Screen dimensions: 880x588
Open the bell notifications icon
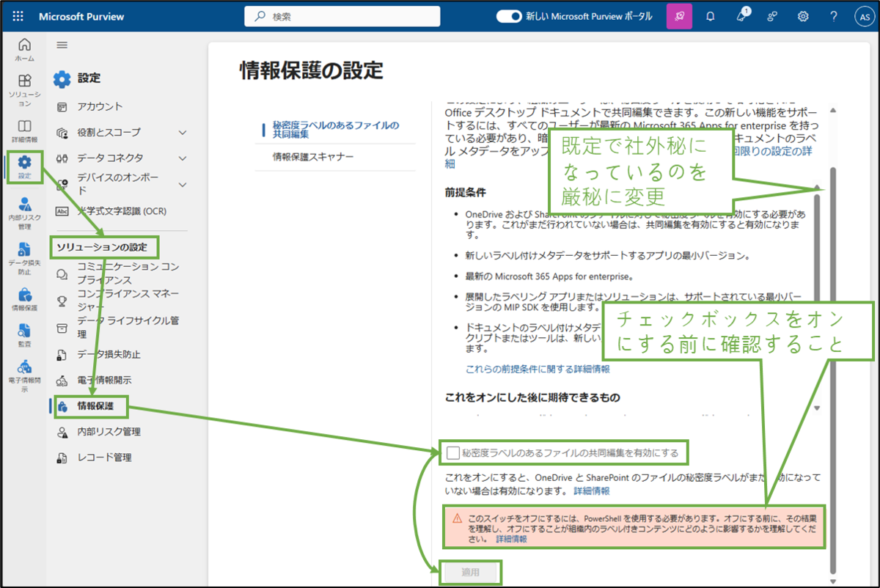click(710, 16)
